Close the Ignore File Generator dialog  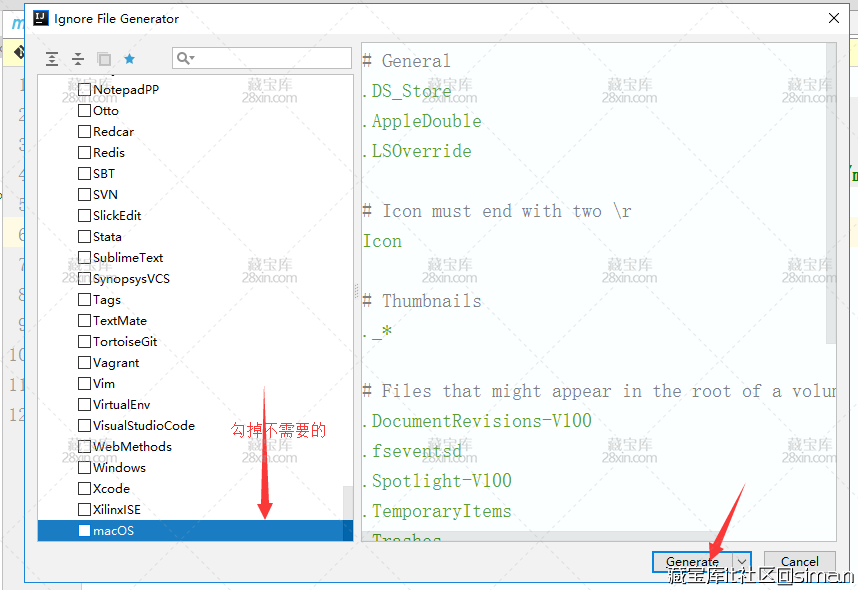(834, 18)
